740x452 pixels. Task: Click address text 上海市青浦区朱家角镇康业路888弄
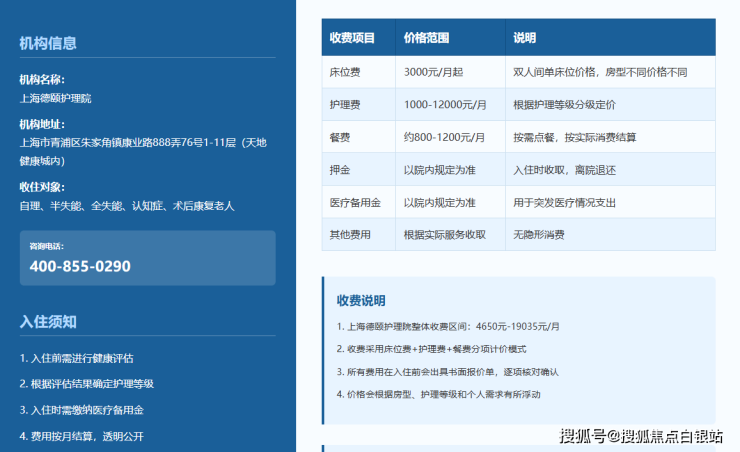(102, 142)
